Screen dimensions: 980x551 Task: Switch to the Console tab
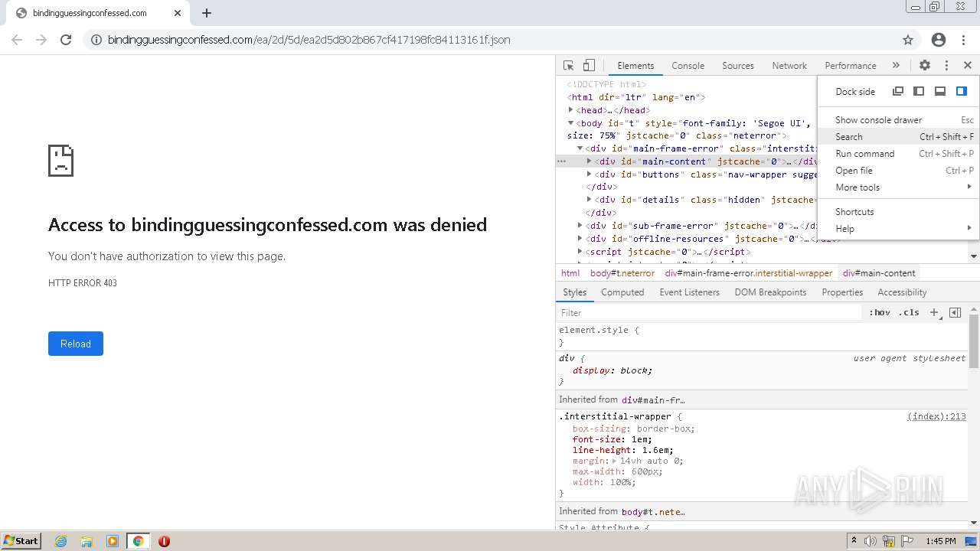click(x=688, y=66)
